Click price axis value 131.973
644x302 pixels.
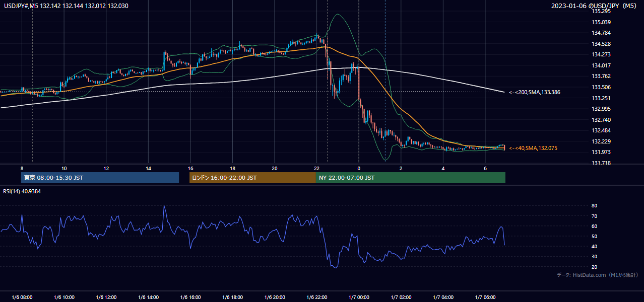pyautogui.click(x=601, y=152)
